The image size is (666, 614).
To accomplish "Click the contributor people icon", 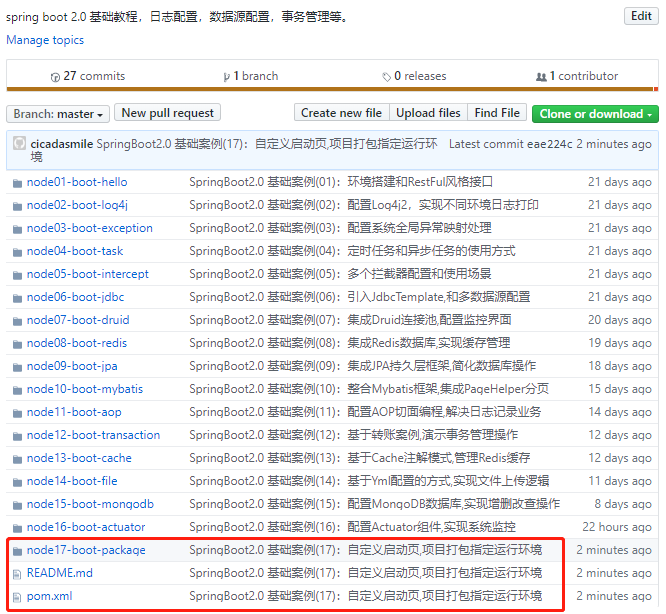I will point(541,77).
